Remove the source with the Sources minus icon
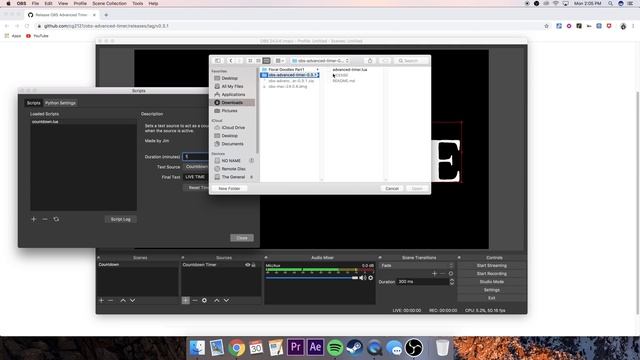 [x=195, y=300]
